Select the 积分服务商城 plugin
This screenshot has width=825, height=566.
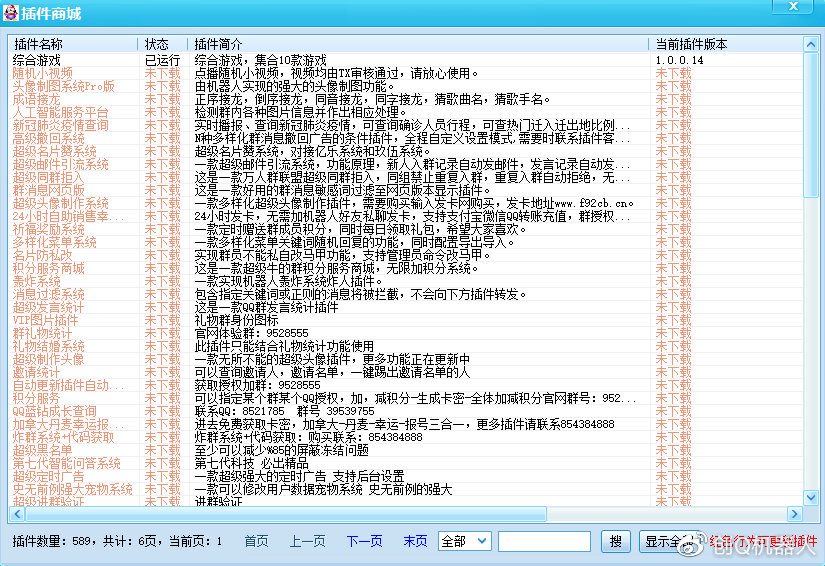click(x=48, y=268)
